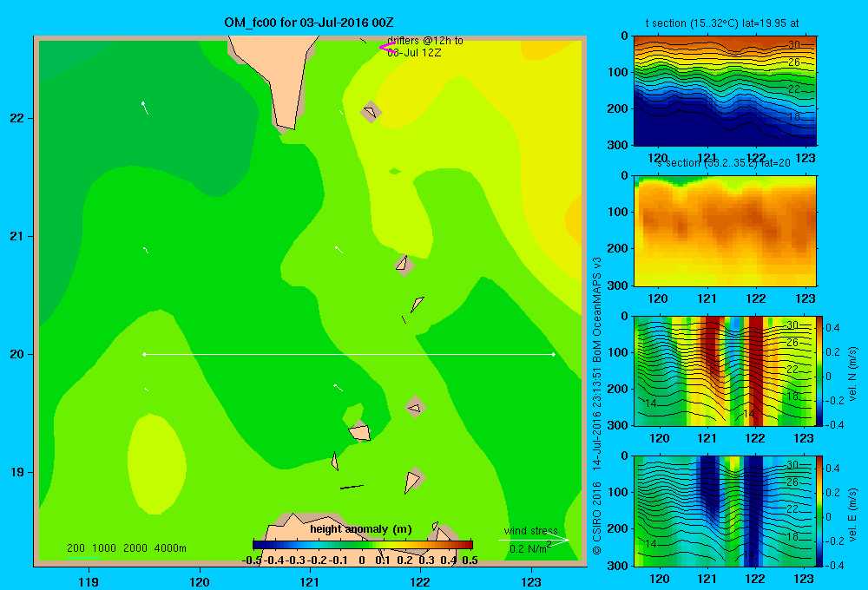The image size is (868, 590).
Task: Open the temperature section panel
Action: tap(725, 90)
